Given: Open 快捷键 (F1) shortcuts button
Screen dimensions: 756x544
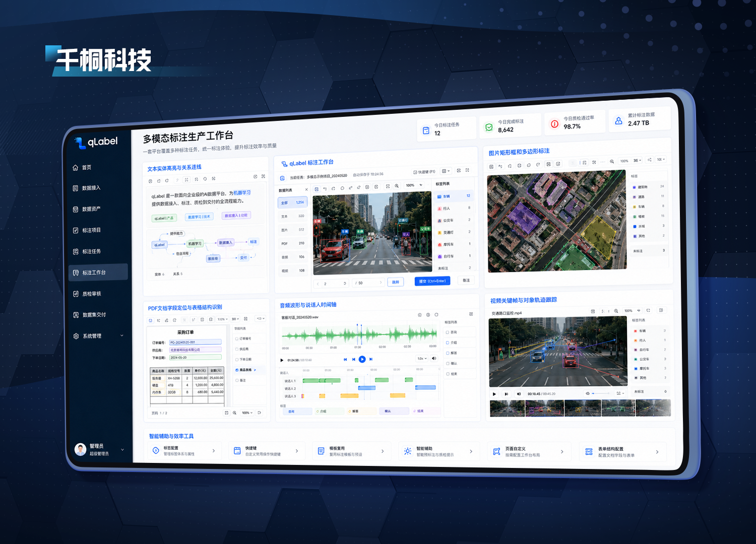Looking at the screenshot, I should click(x=424, y=172).
